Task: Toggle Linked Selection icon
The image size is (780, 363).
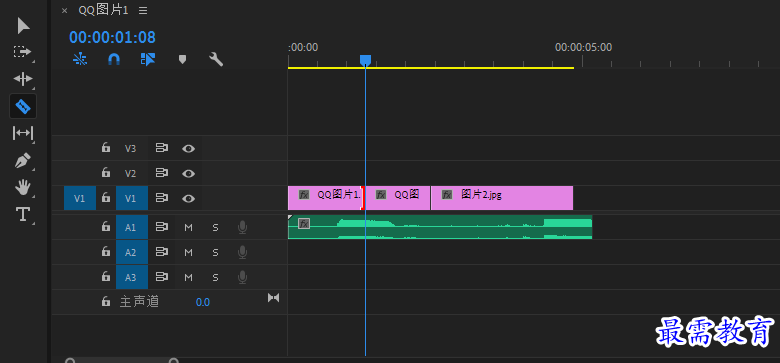Action: coord(148,60)
